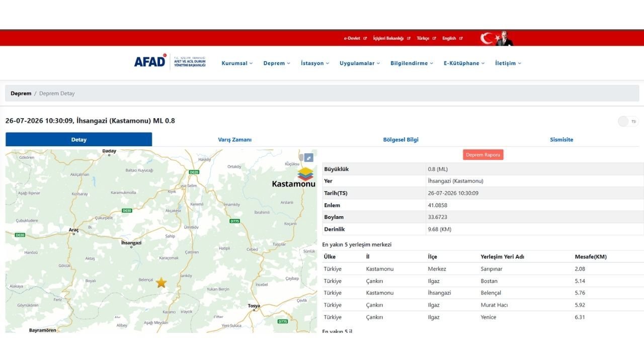Expand the Deprem dropdown menu

(x=277, y=63)
